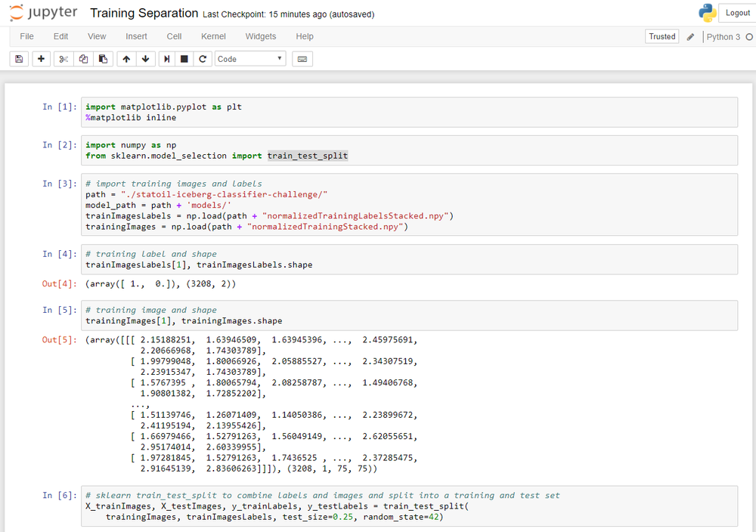The width and height of the screenshot is (756, 532).
Task: Restart the kernel with the circular arrow icon
Action: click(x=203, y=59)
